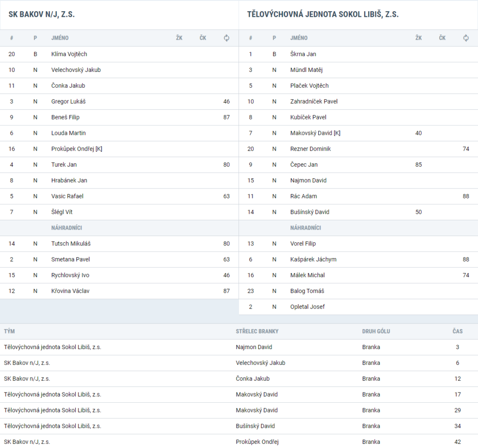Viewport: 478px width, 448px height.
Task: Select captain Makovský David [K] in lineup
Action: pyautogui.click(x=315, y=133)
